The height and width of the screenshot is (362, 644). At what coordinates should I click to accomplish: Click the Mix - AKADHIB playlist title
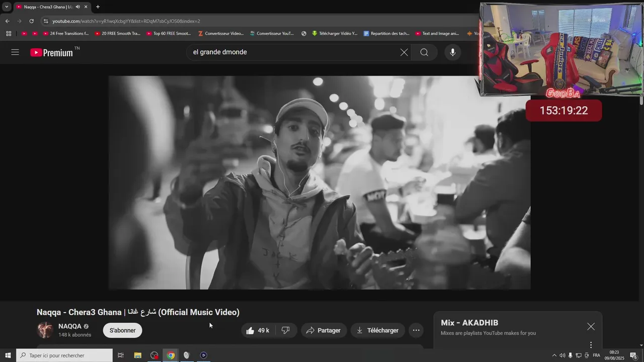[469, 323]
